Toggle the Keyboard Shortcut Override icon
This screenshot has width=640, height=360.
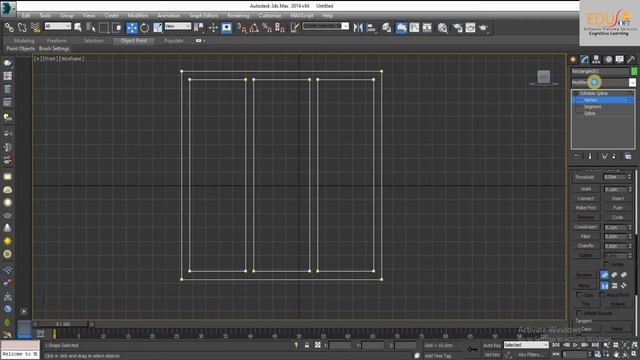pos(227,28)
